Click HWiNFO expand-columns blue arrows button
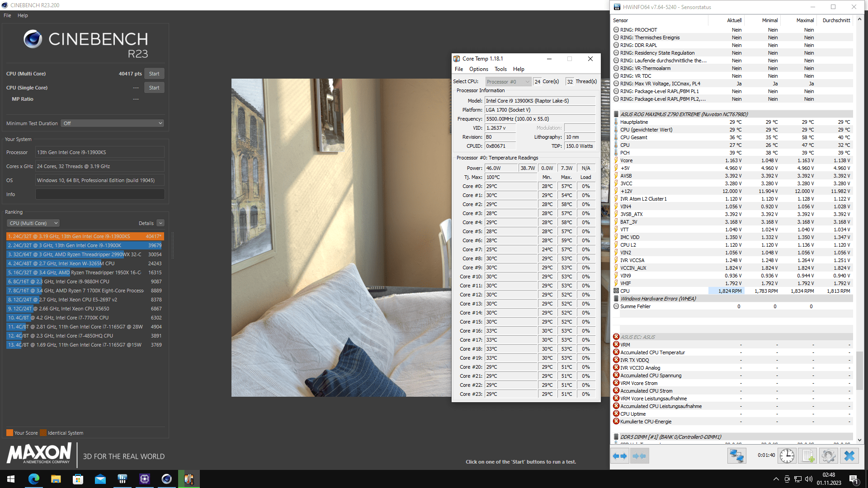868x488 pixels. click(x=620, y=456)
